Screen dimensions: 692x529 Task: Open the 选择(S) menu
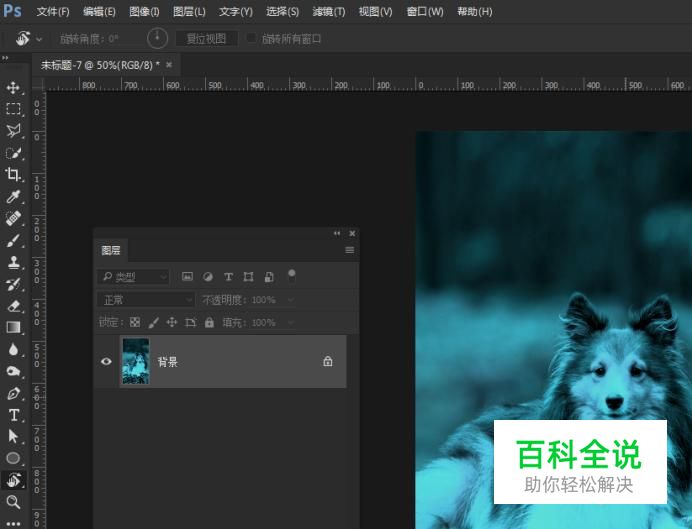(282, 11)
